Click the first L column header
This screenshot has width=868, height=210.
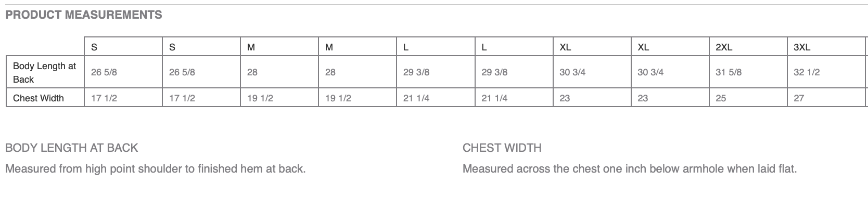coord(436,47)
